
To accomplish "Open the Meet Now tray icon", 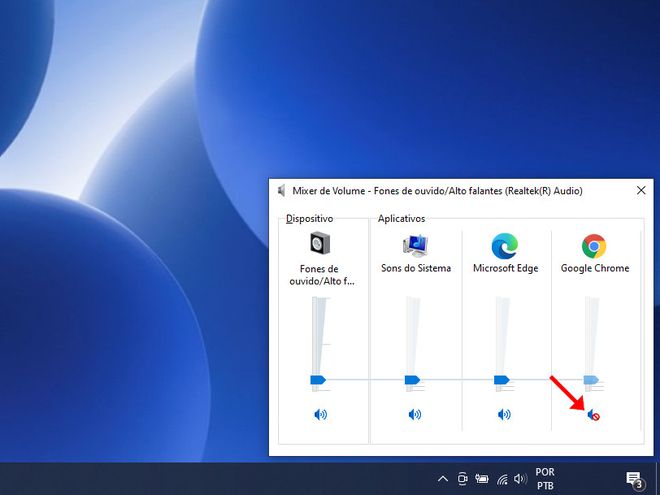I will tap(463, 479).
